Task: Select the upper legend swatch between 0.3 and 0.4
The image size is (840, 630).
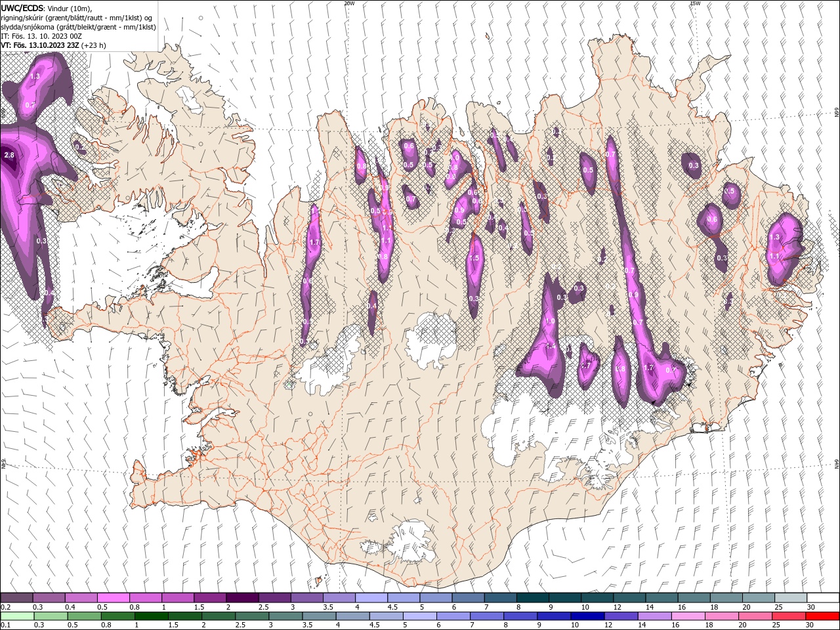Action: pos(49,598)
